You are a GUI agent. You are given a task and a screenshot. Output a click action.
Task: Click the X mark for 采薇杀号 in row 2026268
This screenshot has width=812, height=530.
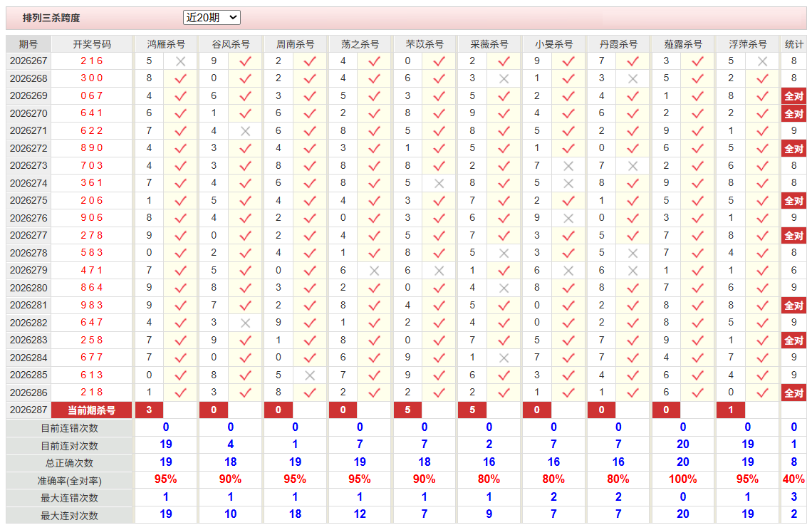(504, 79)
